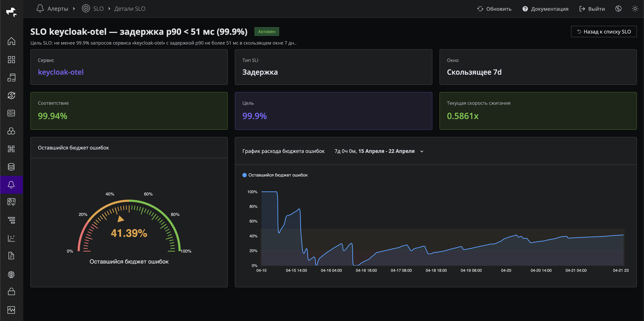Open the scatter chart icon in sidebar
Image resolution: width=644 pixels, height=321 pixels.
coord(11,238)
